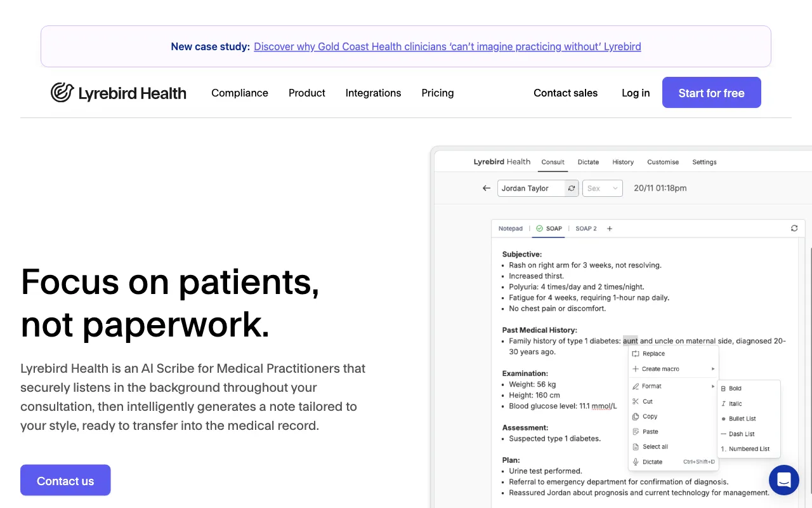This screenshot has width=812, height=508.
Task: Click the Jordan Taylor name field
Action: (x=532, y=188)
